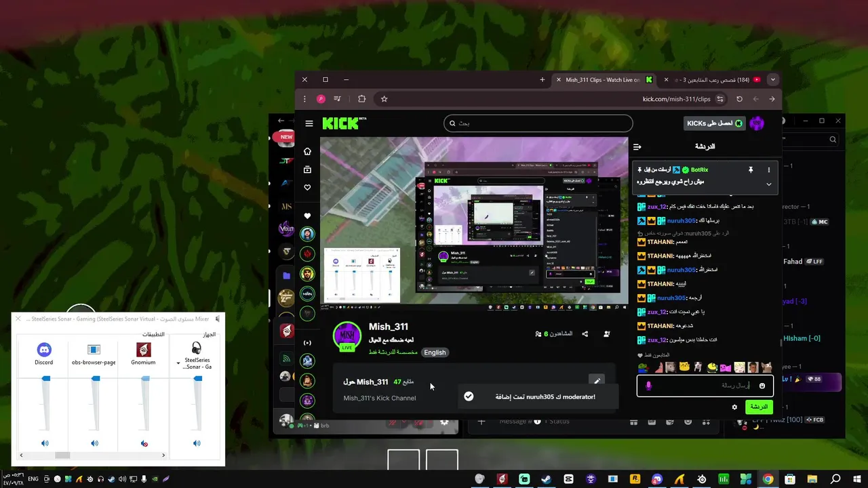Expand the BotRix pinned message chevron
This screenshot has height=488, width=868.
pos(768,184)
